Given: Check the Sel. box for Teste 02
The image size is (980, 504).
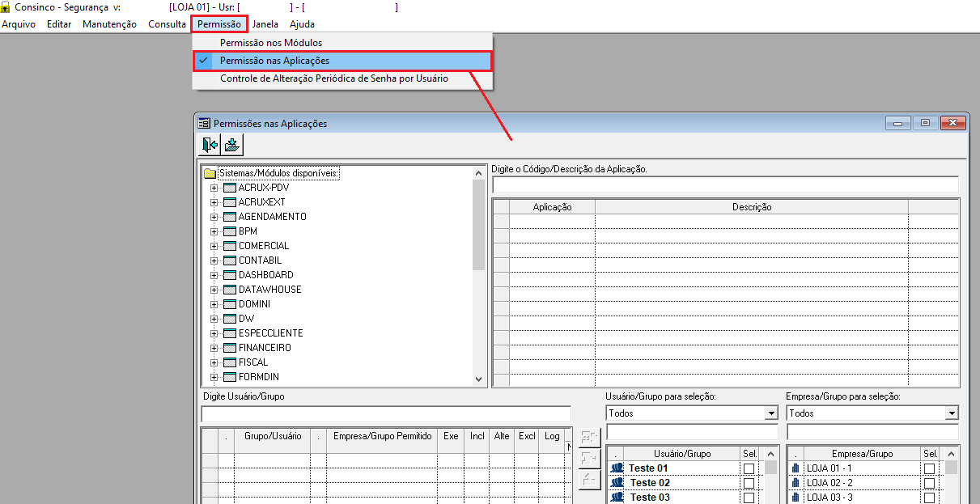Looking at the screenshot, I should pos(749,483).
